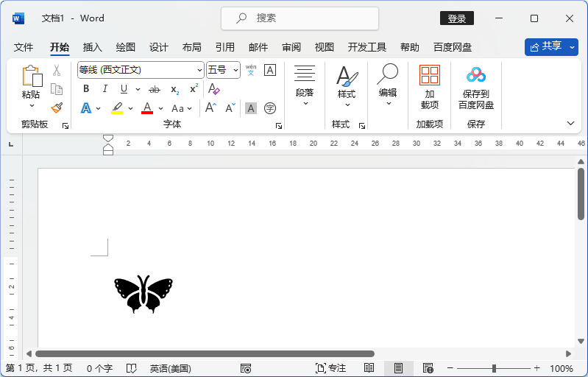Open the Paragraph group button

[305, 85]
